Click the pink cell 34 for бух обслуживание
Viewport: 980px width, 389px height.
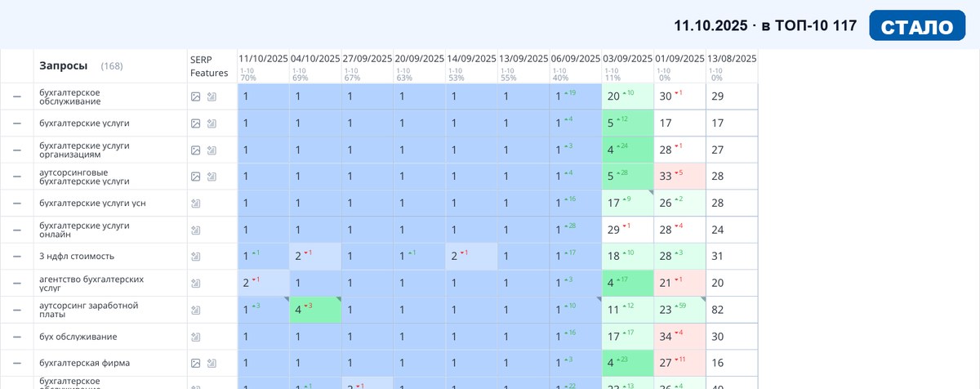tap(680, 337)
